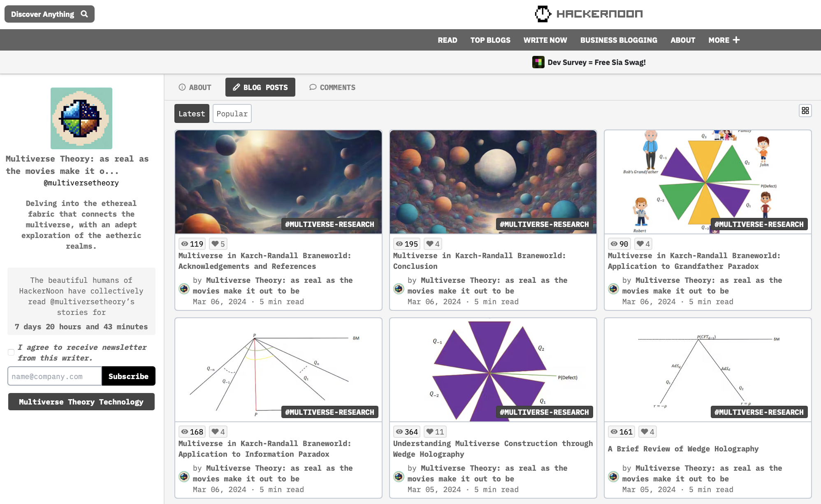Open WRITE NOW in navigation
Viewport: 821px width, 504px height.
pos(545,40)
